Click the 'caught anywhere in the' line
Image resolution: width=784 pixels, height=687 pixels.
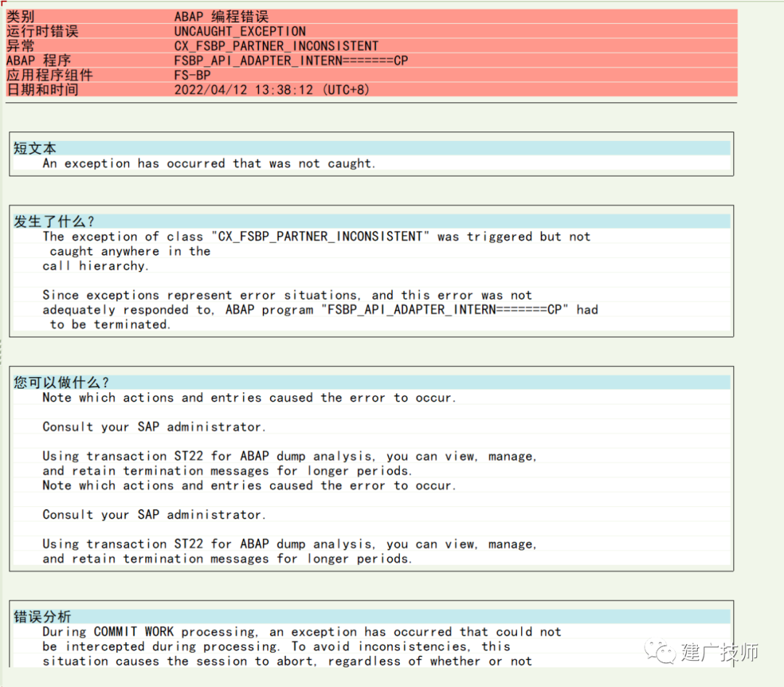[130, 251]
